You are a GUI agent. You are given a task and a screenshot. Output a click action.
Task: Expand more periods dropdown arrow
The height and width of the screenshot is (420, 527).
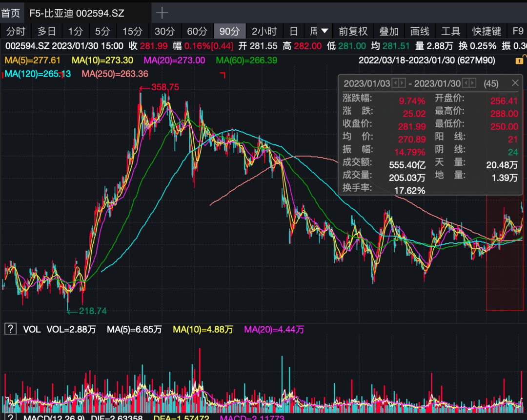(324, 31)
